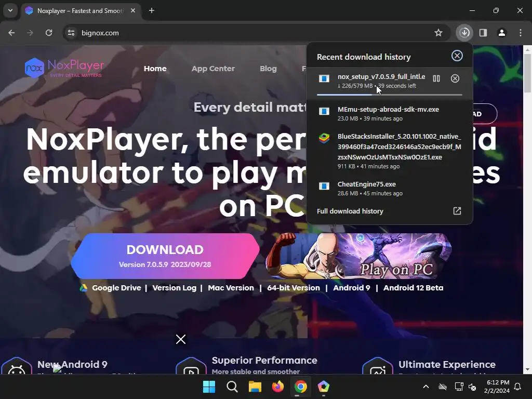This screenshot has width=532, height=399.
Task: Open Windows taskbar Search
Action: point(232,387)
